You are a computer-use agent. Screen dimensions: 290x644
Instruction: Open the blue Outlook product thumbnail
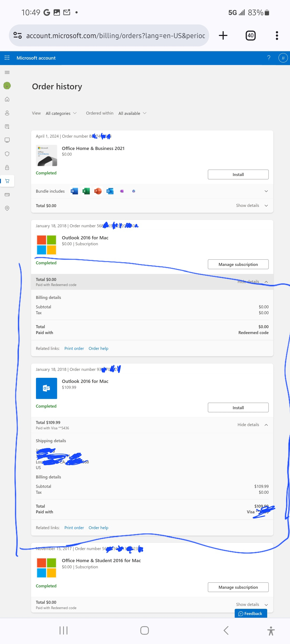[x=46, y=388]
